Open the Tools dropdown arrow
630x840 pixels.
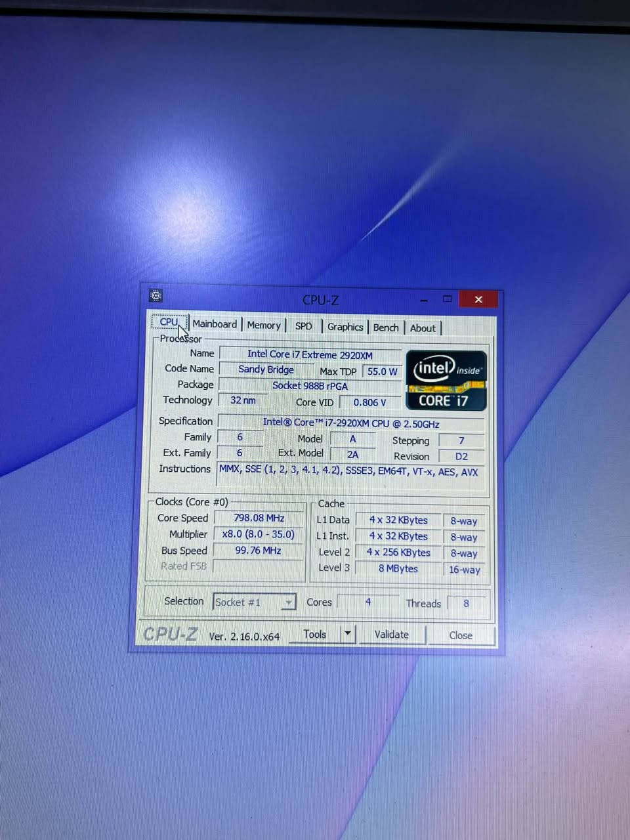[348, 634]
